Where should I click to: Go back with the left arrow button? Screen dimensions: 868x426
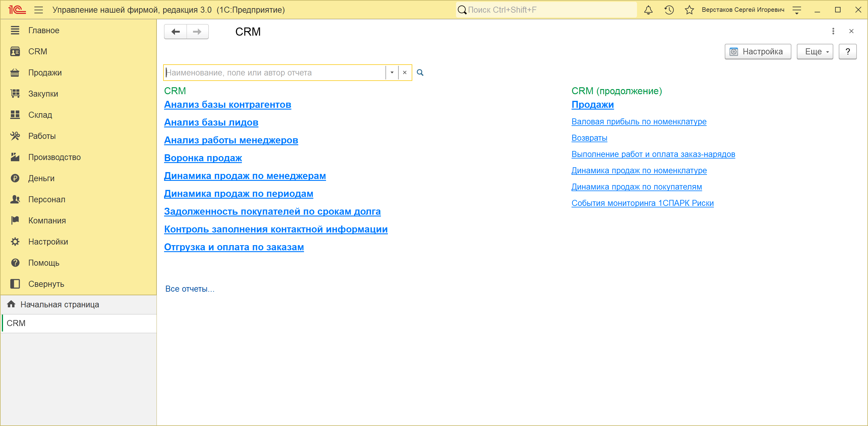click(175, 32)
